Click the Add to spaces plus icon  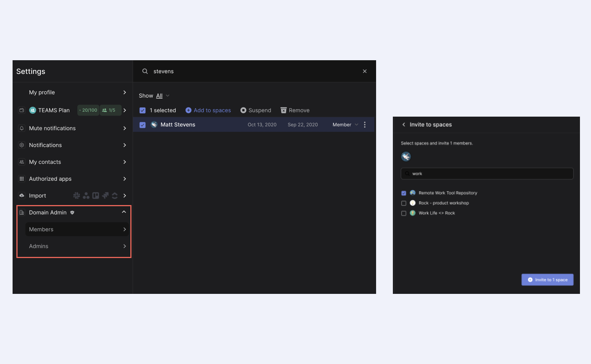click(x=188, y=110)
